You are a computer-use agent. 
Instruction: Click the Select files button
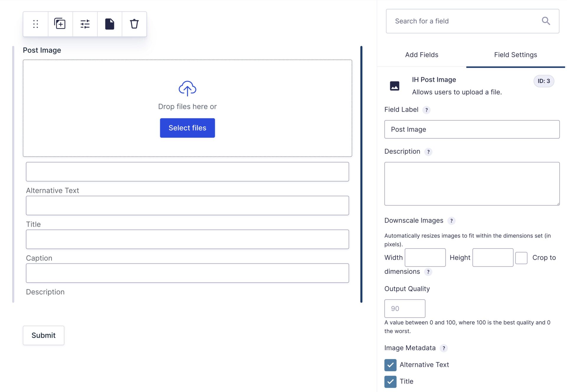click(x=187, y=128)
